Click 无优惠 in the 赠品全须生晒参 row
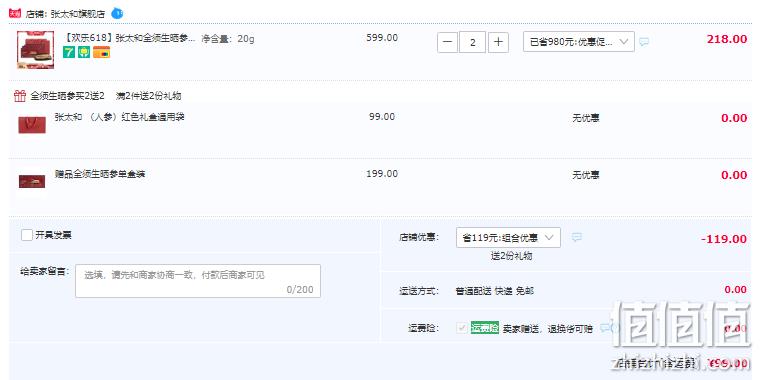 coord(586,174)
